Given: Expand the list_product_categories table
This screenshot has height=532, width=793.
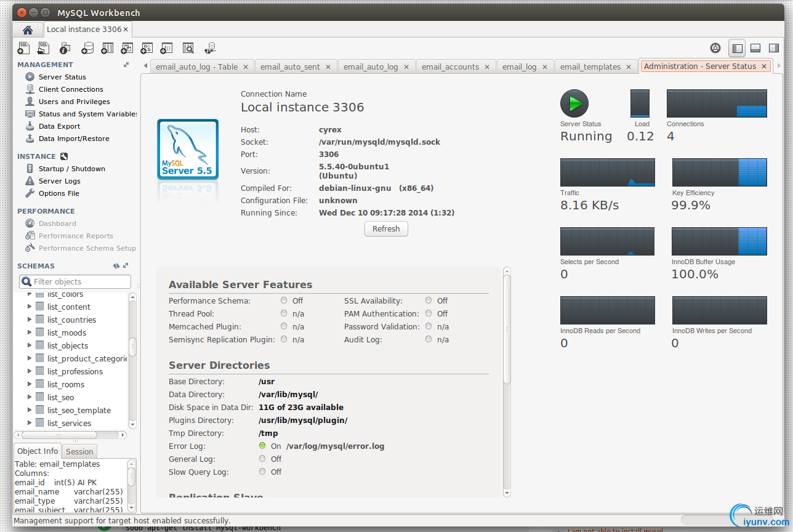Looking at the screenshot, I should tap(29, 358).
